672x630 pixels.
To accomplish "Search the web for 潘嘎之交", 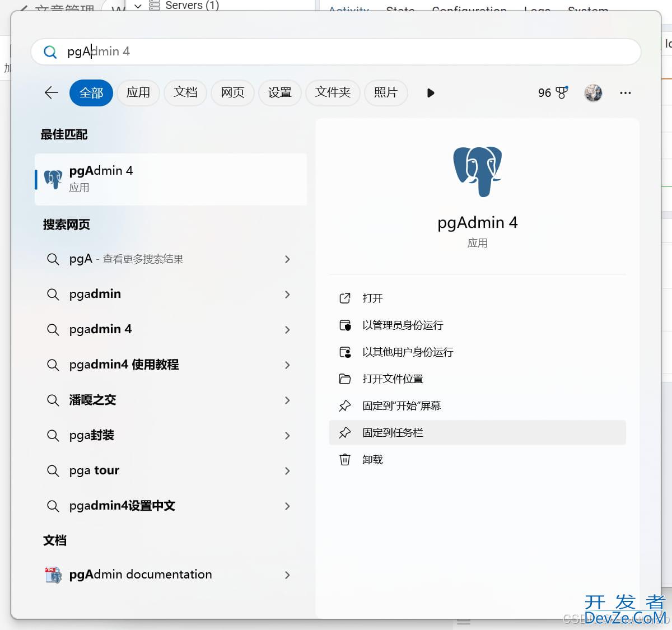I will pos(171,400).
